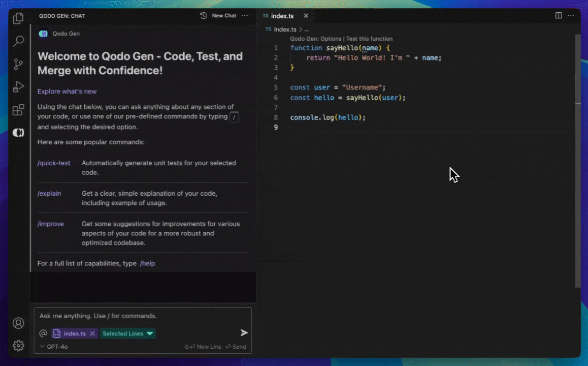Open the Run and Debug view
This screenshot has height=366, width=588.
pyautogui.click(x=18, y=87)
